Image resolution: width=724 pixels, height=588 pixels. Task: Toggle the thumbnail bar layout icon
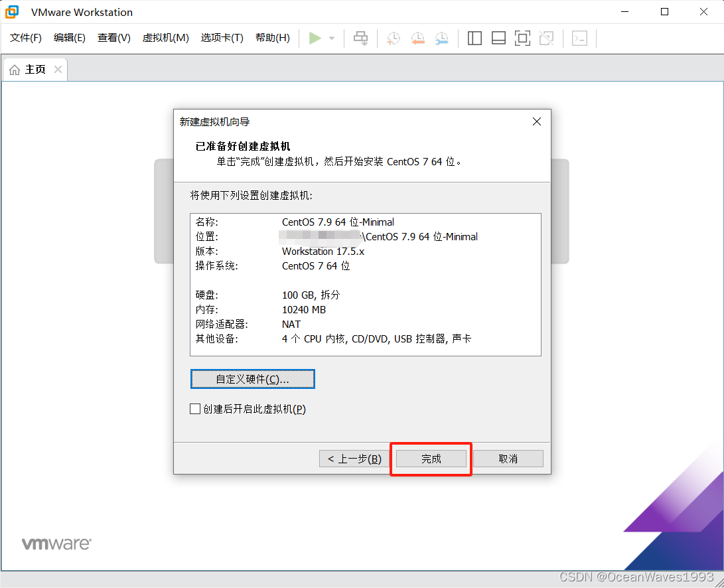coord(498,38)
